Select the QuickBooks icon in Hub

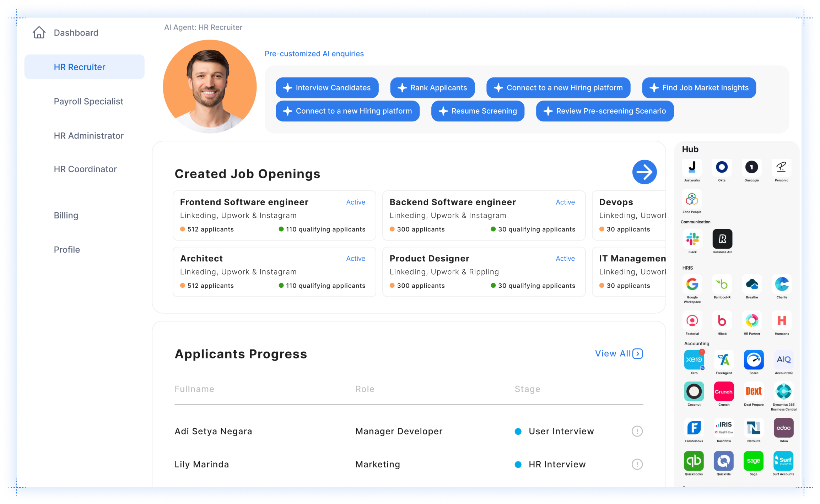(694, 461)
